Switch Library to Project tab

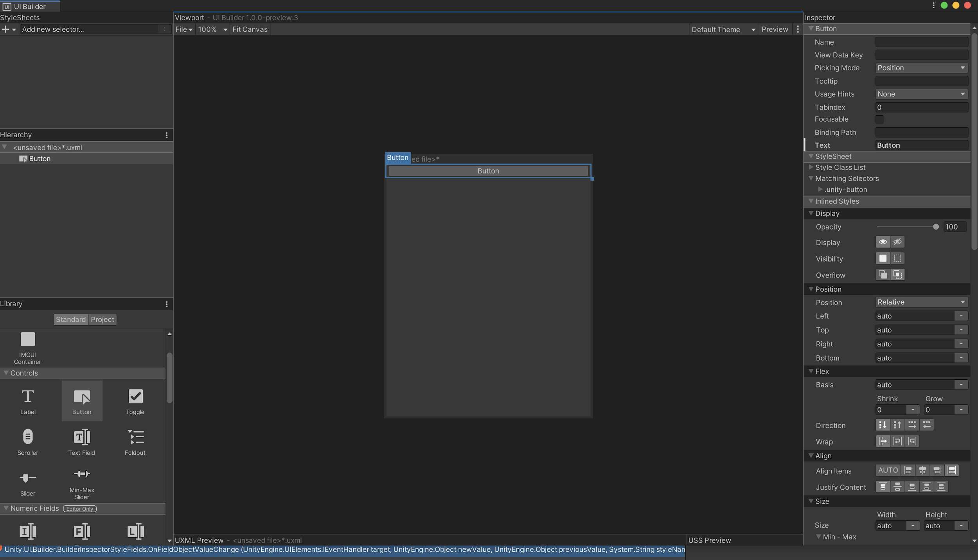point(102,319)
